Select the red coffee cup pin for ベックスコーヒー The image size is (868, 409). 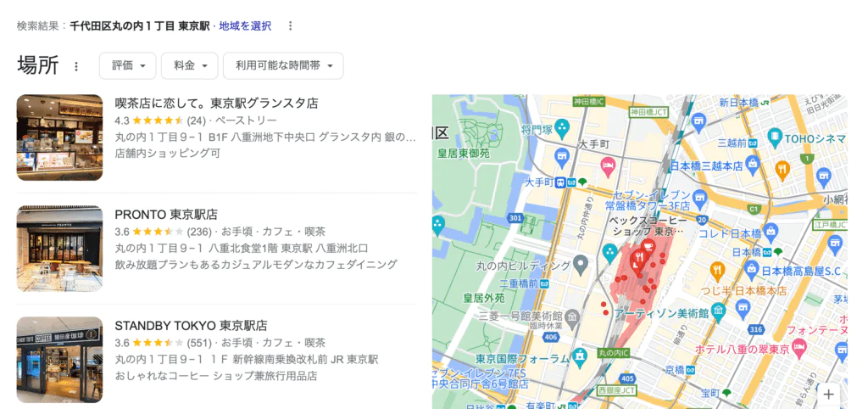[x=649, y=247]
